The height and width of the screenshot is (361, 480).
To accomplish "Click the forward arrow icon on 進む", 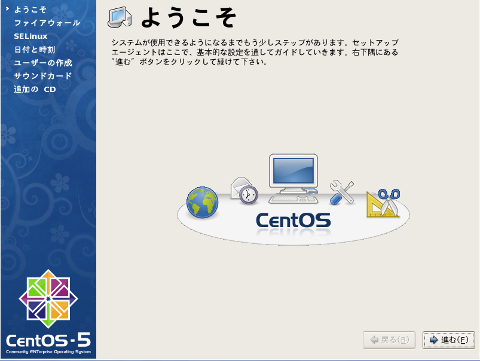I will pos(434,340).
